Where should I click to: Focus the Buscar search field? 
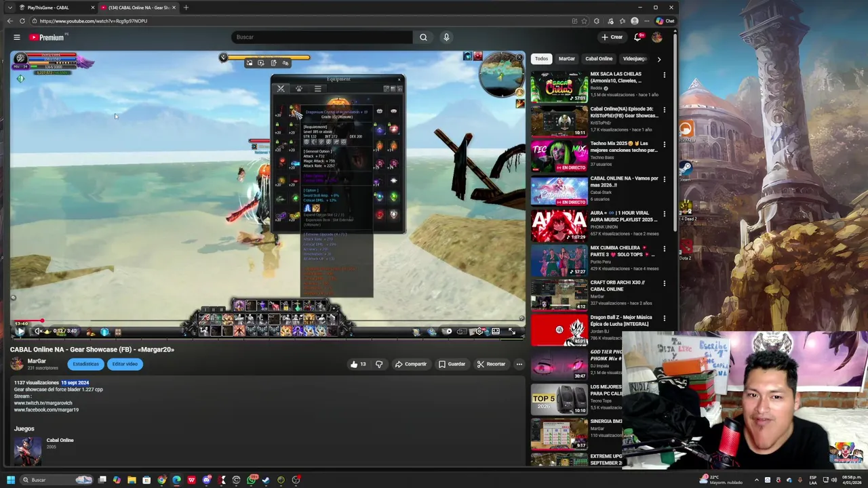[322, 37]
